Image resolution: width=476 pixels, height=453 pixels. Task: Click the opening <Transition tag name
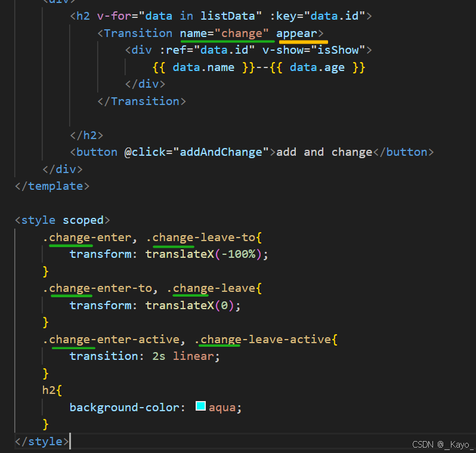pos(138,33)
